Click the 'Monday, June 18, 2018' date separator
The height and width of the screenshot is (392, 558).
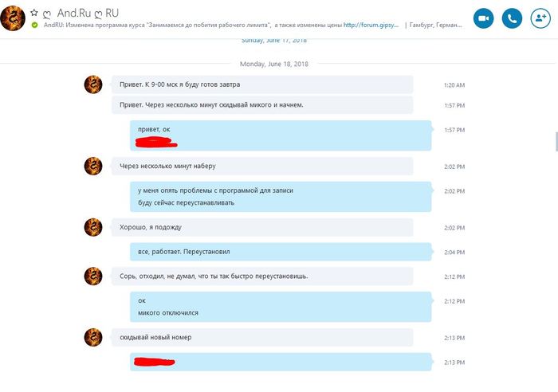(274, 64)
